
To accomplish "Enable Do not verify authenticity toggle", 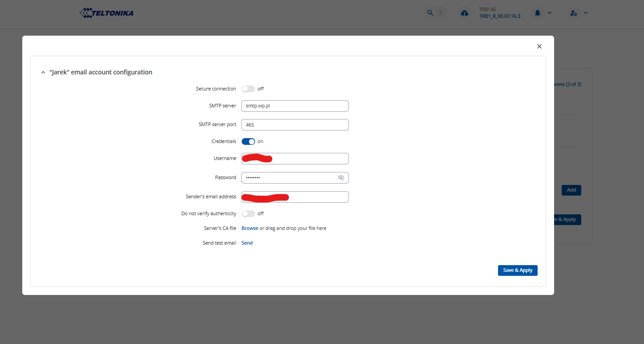I will 248,213.
